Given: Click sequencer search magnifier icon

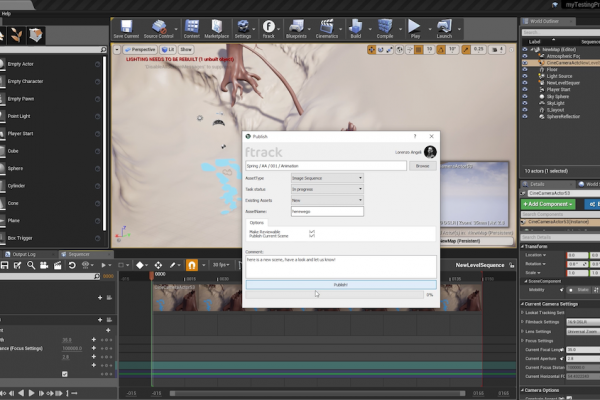Looking at the screenshot, I should 31,265.
